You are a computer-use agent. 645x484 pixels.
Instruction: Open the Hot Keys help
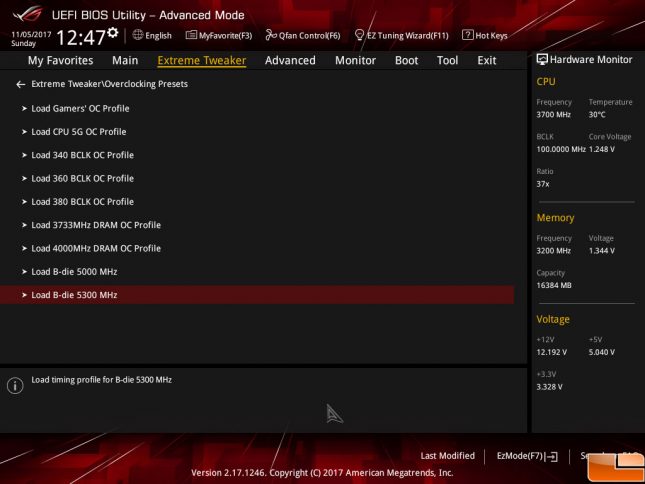coord(485,36)
